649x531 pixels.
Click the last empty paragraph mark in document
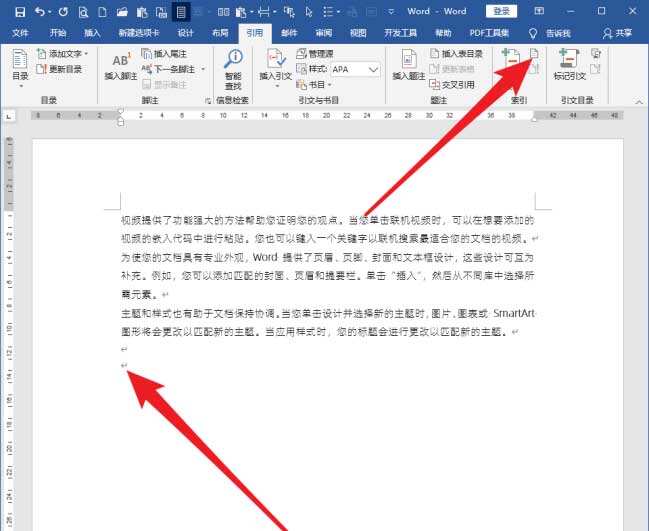point(124,365)
